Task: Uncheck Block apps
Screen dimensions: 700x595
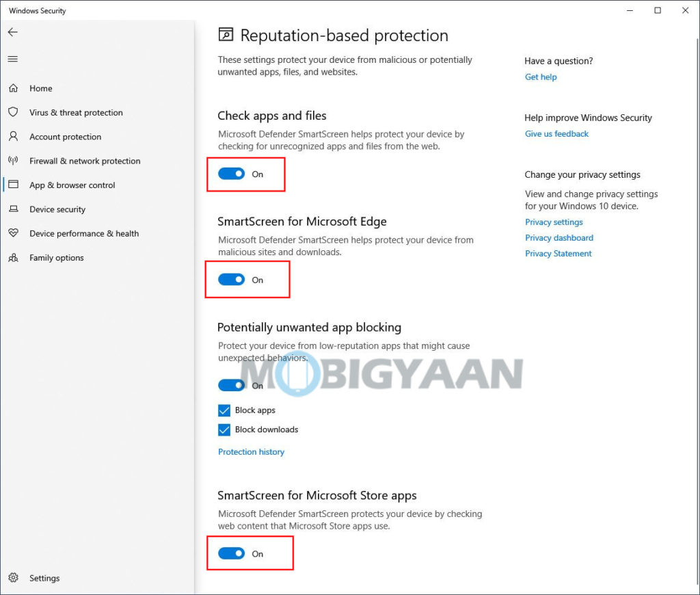Action: (x=224, y=410)
